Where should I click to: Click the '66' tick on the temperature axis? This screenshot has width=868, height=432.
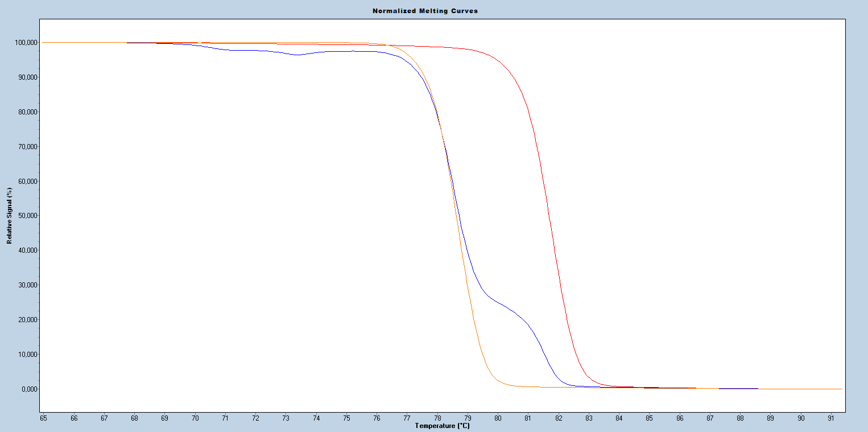tap(74, 418)
